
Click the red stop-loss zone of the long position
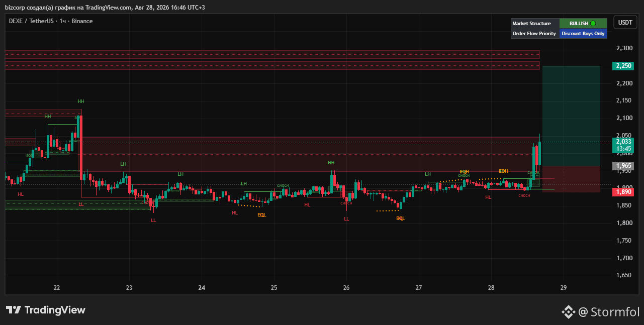[x=571, y=179]
